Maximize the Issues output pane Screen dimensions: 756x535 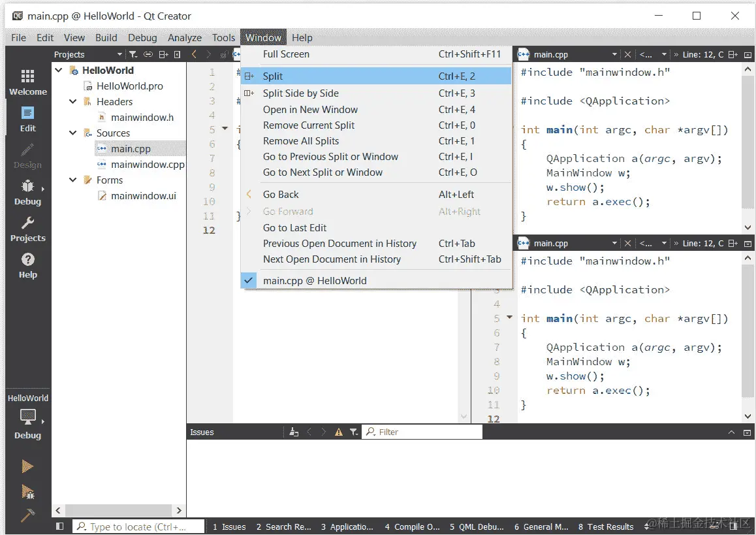tap(731, 432)
